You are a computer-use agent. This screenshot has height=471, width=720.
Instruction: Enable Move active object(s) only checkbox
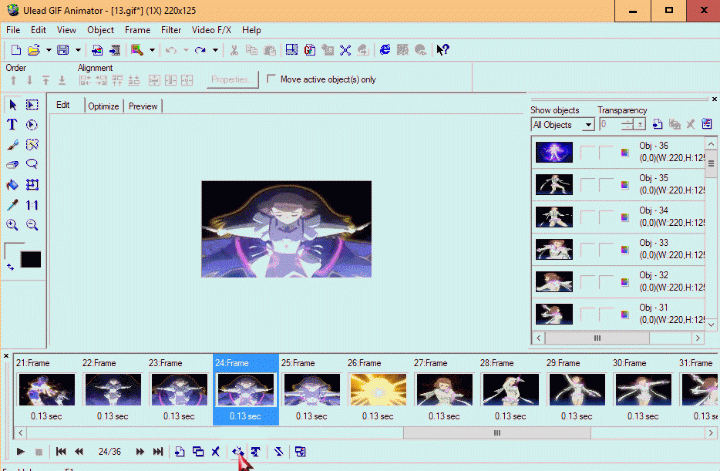[271, 79]
